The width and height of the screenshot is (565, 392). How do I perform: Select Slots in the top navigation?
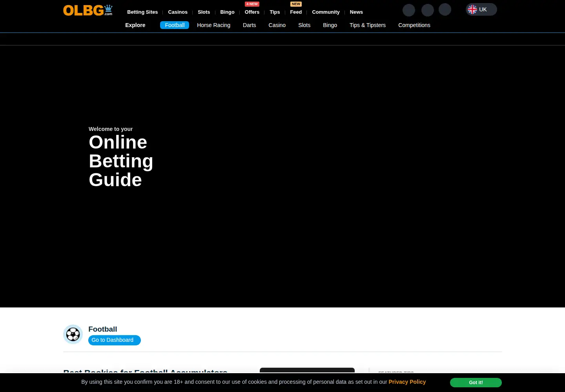204,12
